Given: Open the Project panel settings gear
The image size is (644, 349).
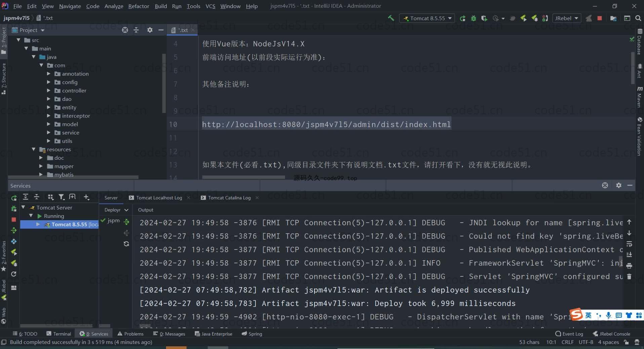Looking at the screenshot, I should [150, 30].
